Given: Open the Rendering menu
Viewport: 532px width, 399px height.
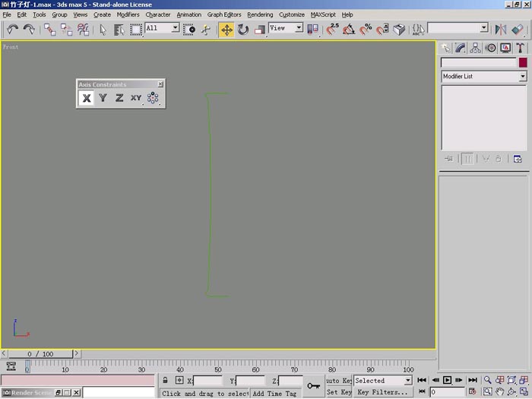Looking at the screenshot, I should point(260,14).
